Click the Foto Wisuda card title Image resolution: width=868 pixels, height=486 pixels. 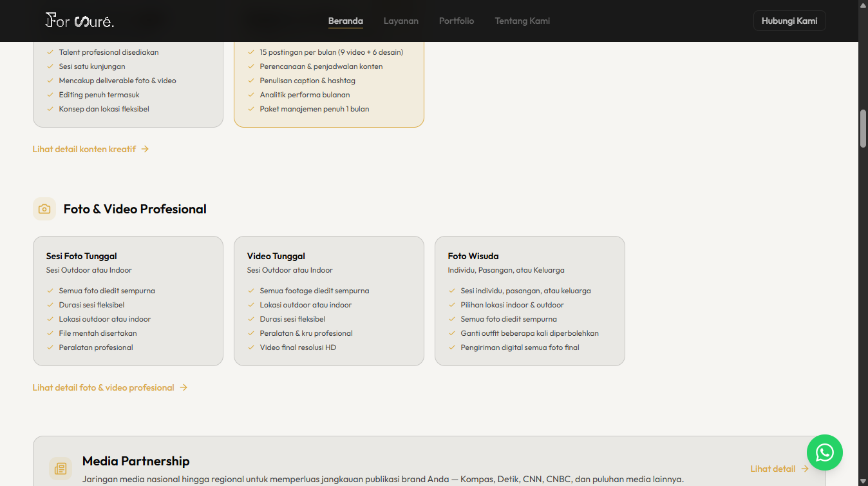coord(473,256)
